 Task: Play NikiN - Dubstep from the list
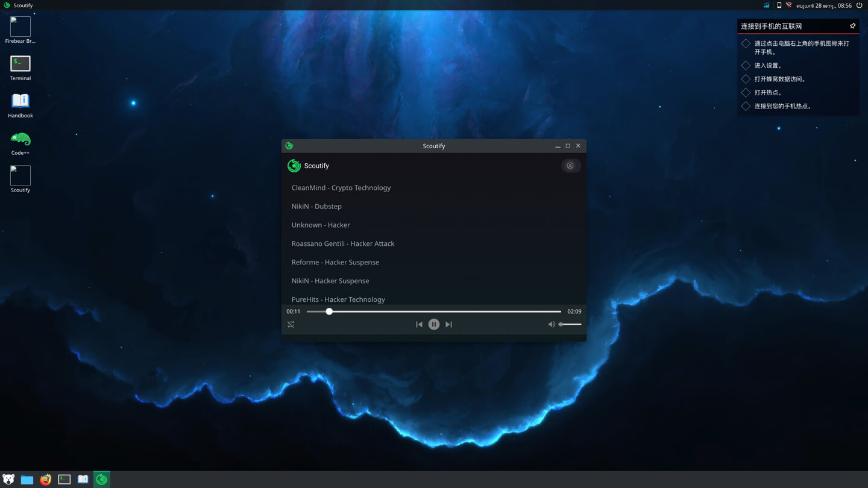316,206
